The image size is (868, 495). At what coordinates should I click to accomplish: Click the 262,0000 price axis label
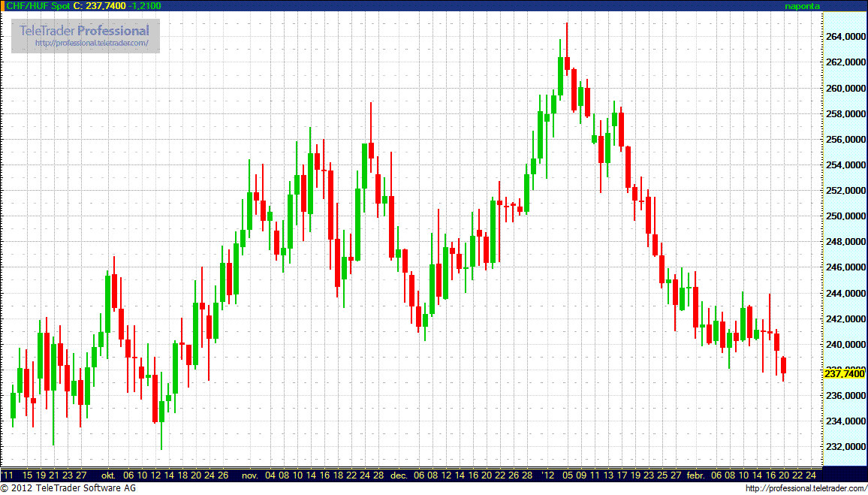pos(845,63)
